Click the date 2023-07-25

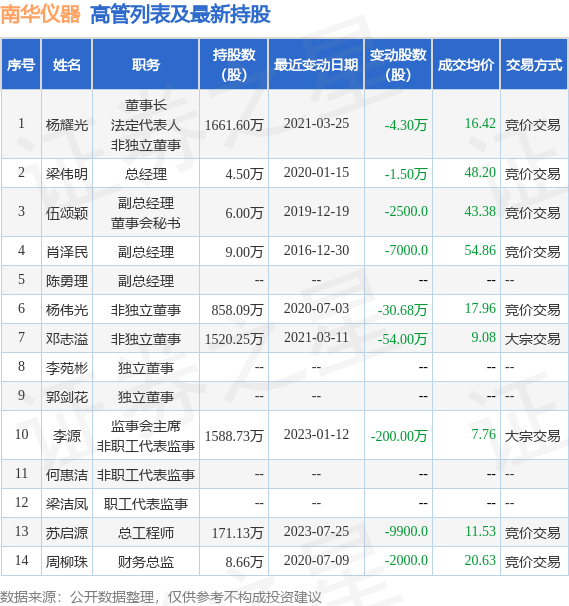(x=316, y=531)
